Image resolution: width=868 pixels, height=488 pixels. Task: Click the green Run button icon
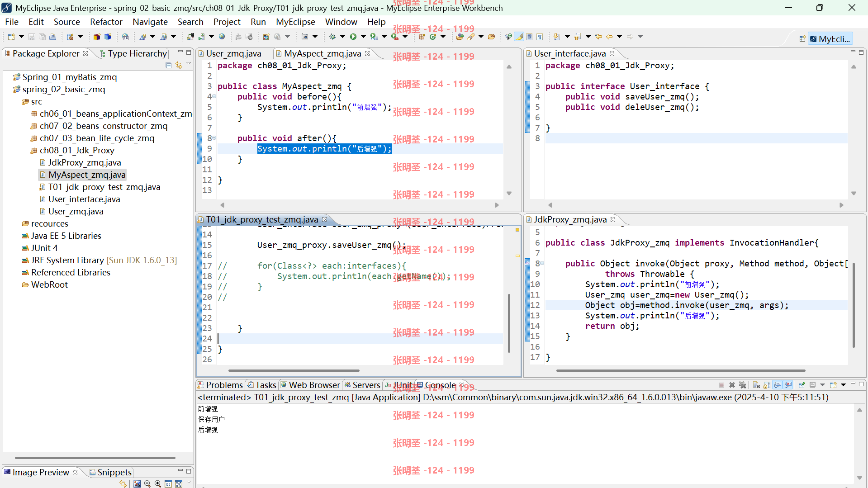[353, 37]
